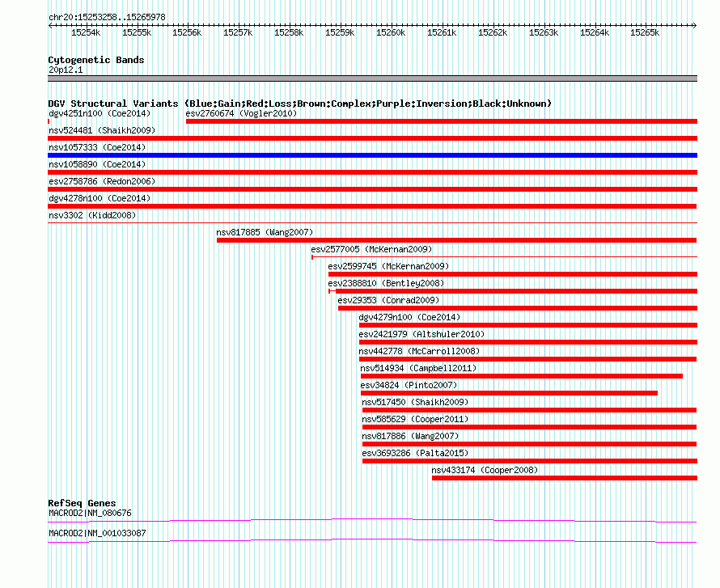This screenshot has width=720, height=588.
Task: Click the red bar under nsv433174
Action: 565,478
